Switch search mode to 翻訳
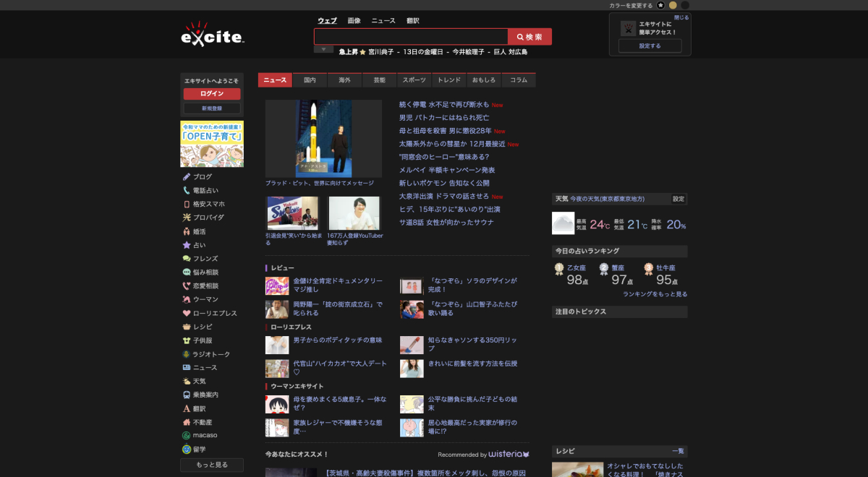 [413, 20]
